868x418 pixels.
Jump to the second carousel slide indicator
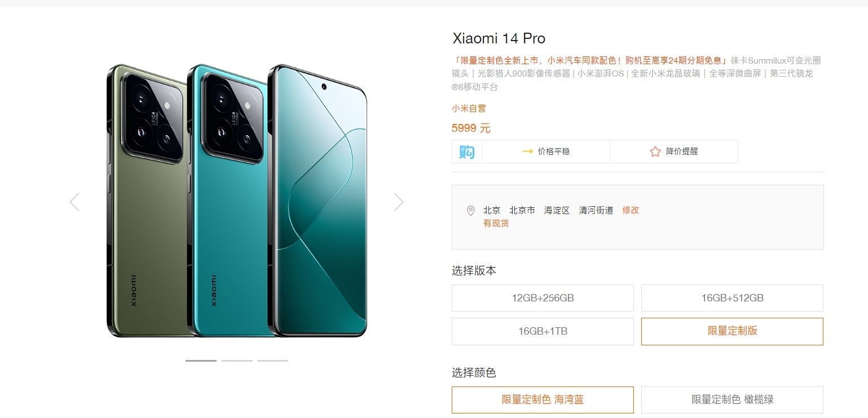point(237,361)
